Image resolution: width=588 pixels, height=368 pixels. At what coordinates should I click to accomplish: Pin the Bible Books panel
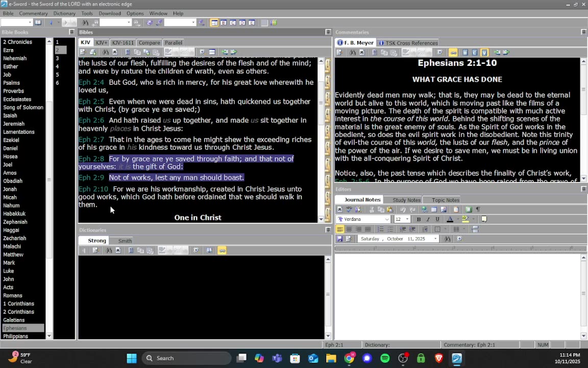71,32
